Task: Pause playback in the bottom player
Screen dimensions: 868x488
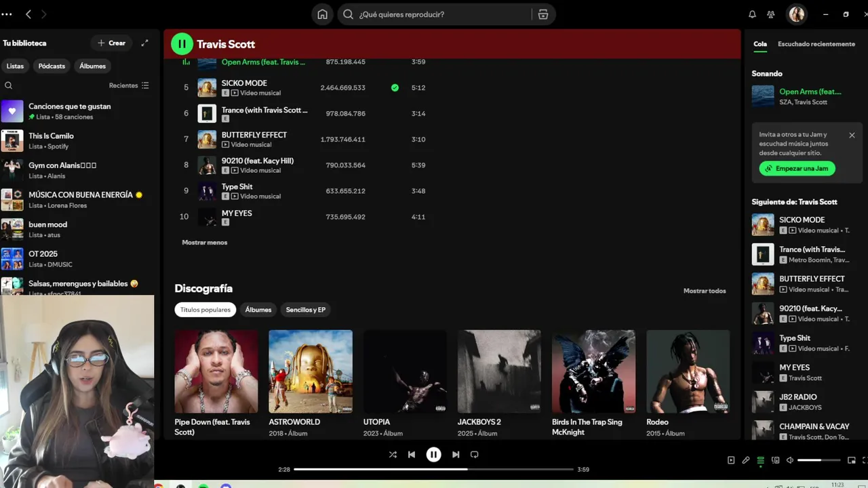Action: tap(433, 455)
